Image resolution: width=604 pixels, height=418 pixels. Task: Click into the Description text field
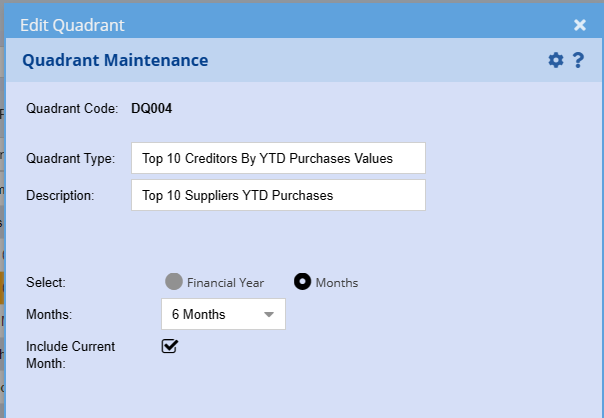[278, 196]
